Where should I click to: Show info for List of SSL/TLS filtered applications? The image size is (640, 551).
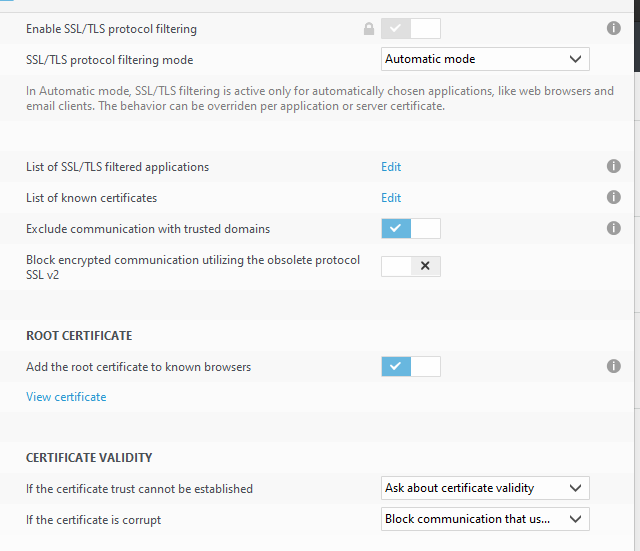pos(614,167)
